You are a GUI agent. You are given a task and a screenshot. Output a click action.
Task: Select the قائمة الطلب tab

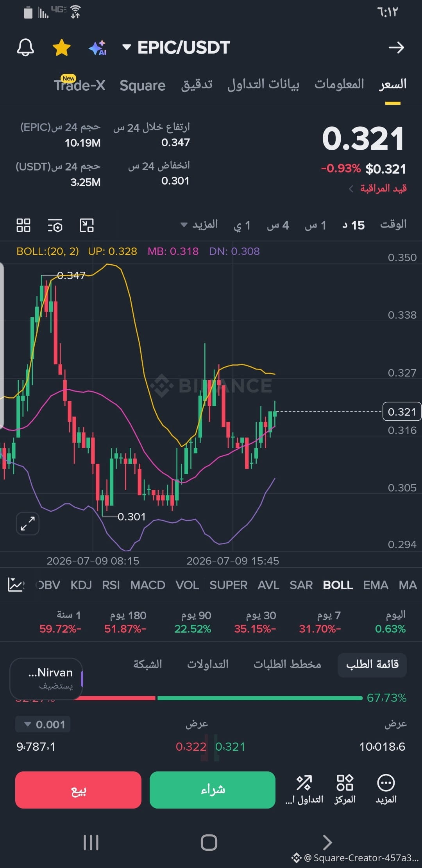(x=372, y=665)
